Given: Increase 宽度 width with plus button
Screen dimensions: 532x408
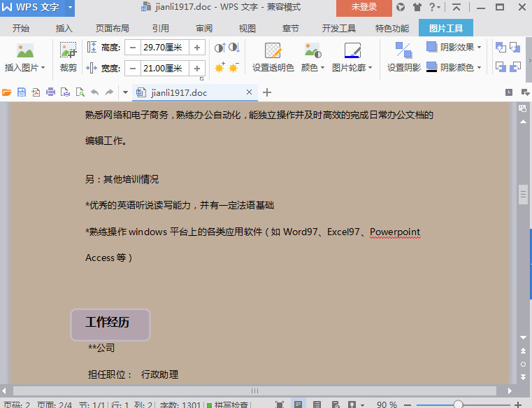Looking at the screenshot, I should 196,69.
